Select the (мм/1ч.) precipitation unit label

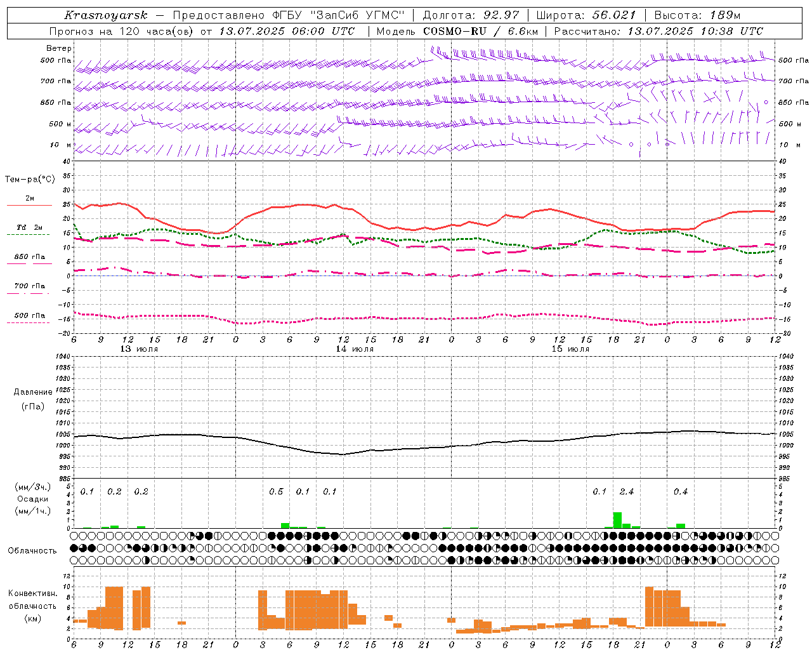pos(33,511)
